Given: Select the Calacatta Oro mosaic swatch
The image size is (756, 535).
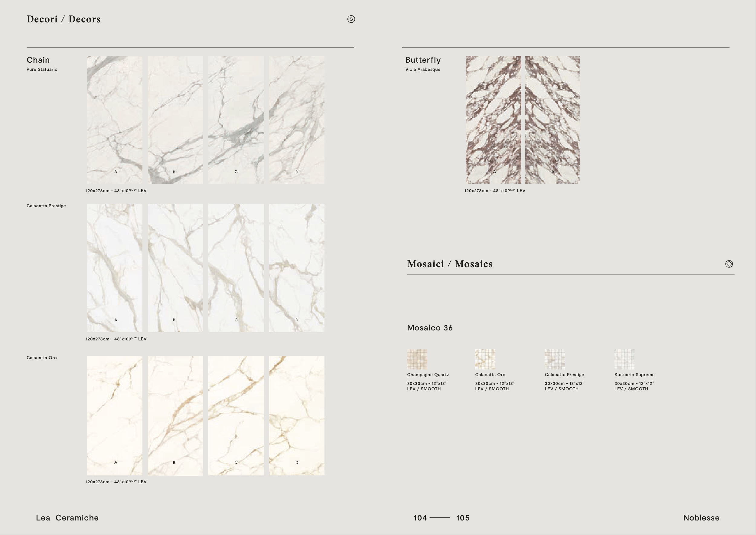Looking at the screenshot, I should pos(485,359).
